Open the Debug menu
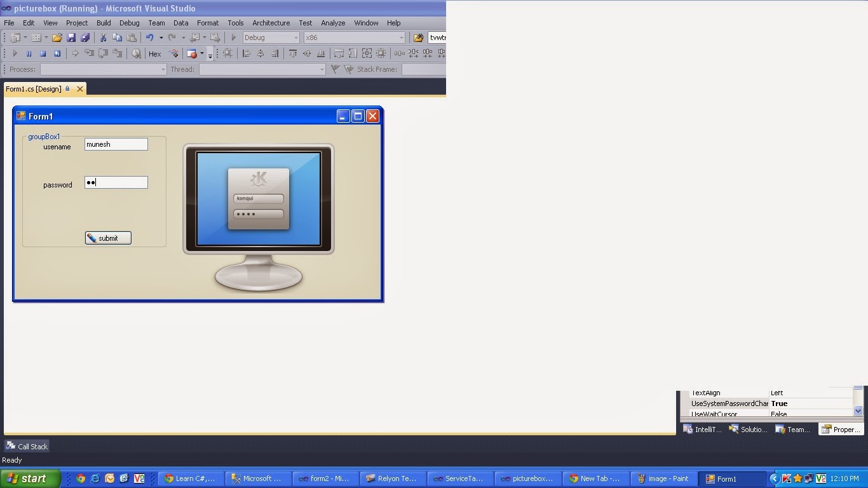Image resolution: width=868 pixels, height=488 pixels. point(129,23)
